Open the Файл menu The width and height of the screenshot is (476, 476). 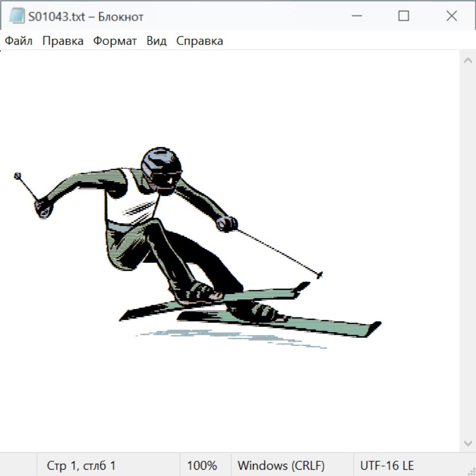19,41
